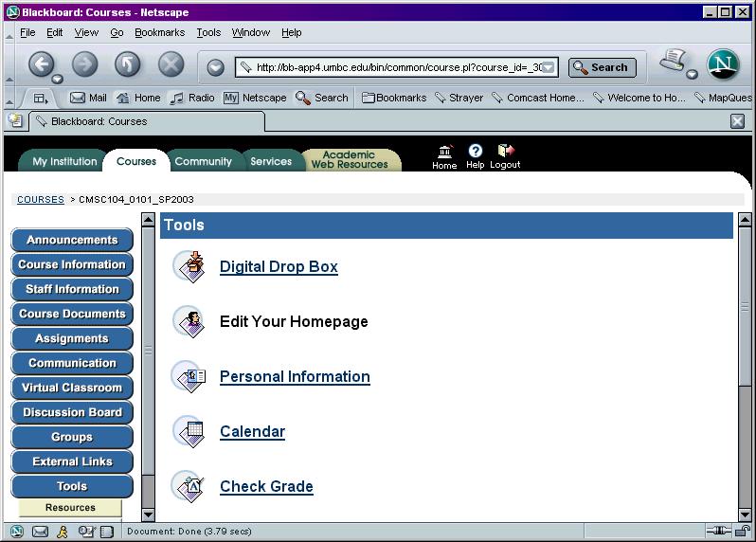Open the Back button history dropdown arrow
Screen dimensions: 756x542
[x=58, y=79]
